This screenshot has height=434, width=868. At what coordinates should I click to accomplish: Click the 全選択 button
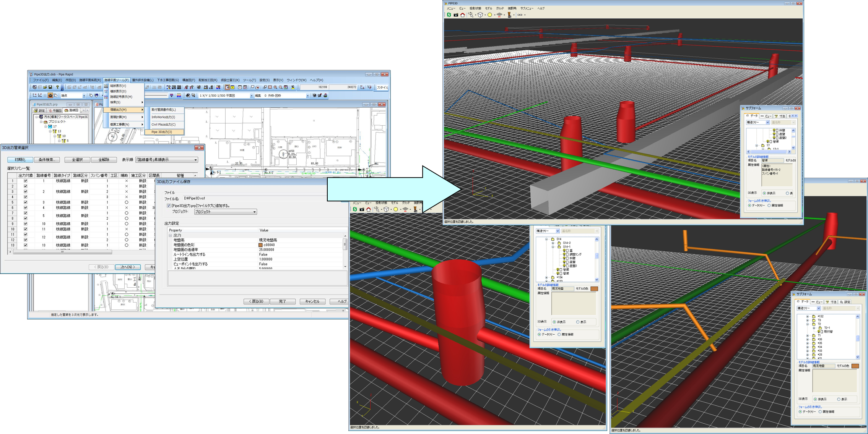point(77,160)
